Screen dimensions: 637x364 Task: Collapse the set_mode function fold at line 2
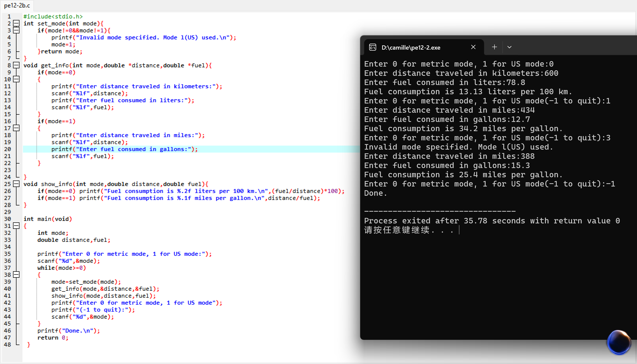pyautogui.click(x=16, y=23)
